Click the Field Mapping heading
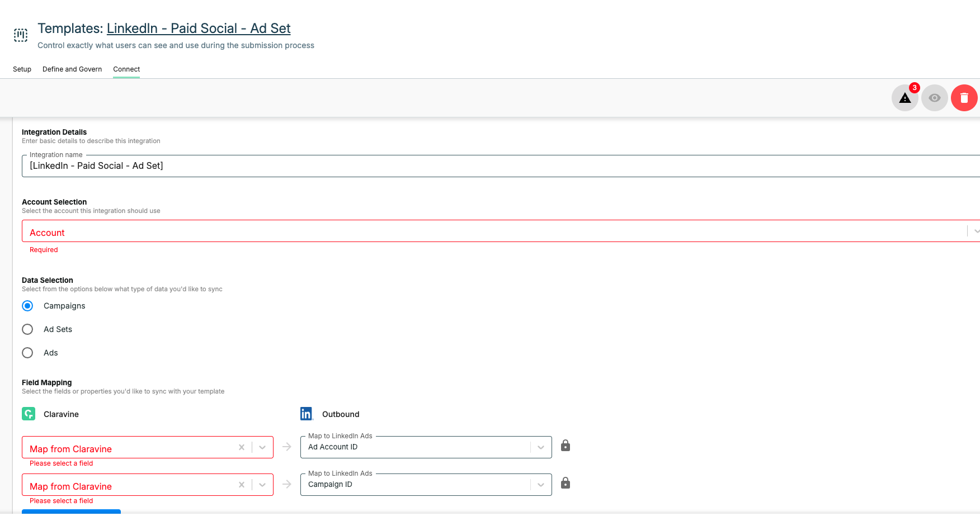This screenshot has height=521, width=980. 47,382
